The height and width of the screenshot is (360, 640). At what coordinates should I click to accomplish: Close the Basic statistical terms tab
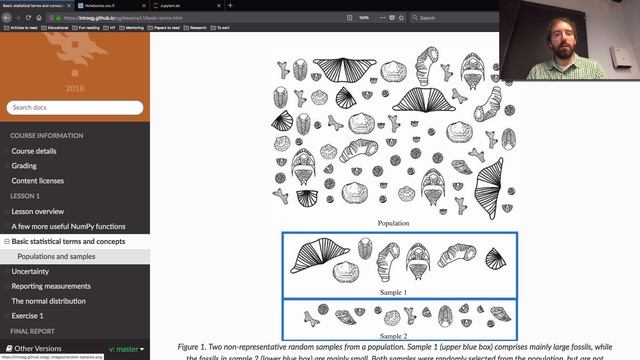coord(69,6)
